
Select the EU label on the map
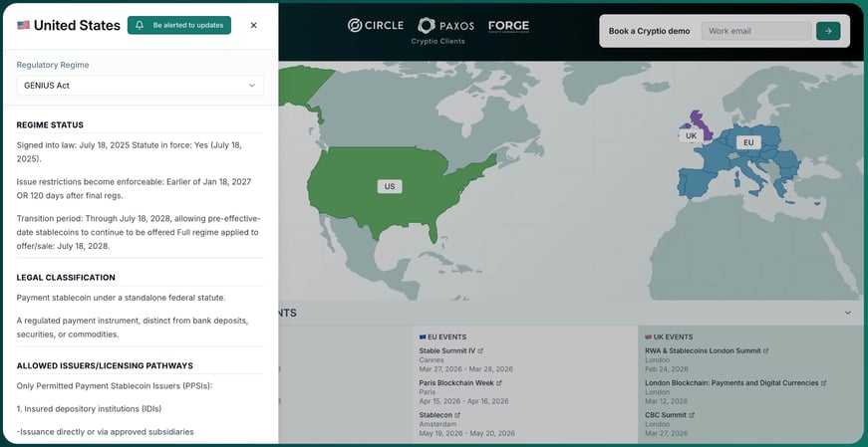[x=747, y=142]
